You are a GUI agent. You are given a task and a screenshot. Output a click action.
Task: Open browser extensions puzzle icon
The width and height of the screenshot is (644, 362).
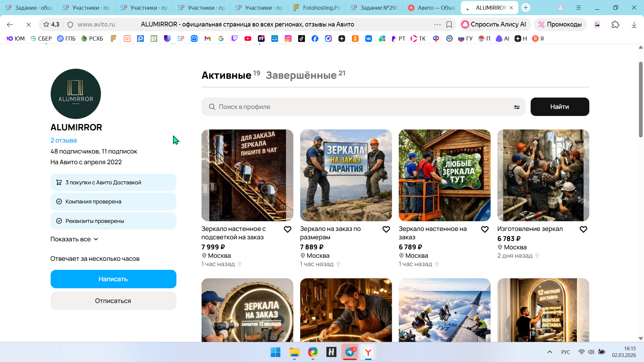(x=615, y=24)
